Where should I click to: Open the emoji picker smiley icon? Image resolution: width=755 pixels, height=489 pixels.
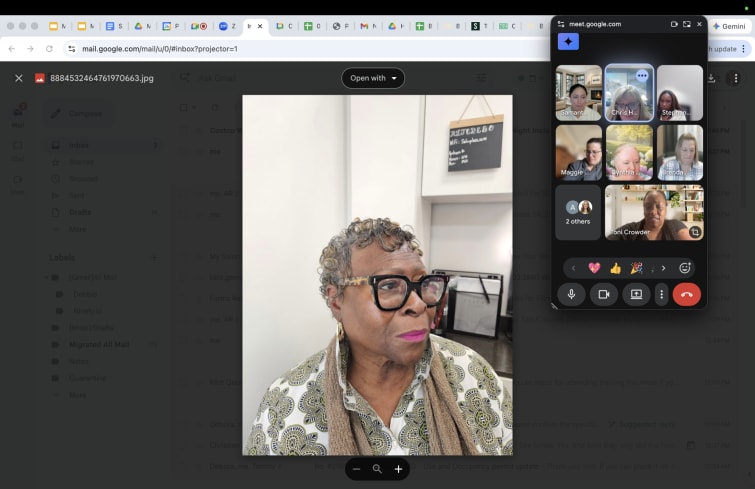coord(685,268)
